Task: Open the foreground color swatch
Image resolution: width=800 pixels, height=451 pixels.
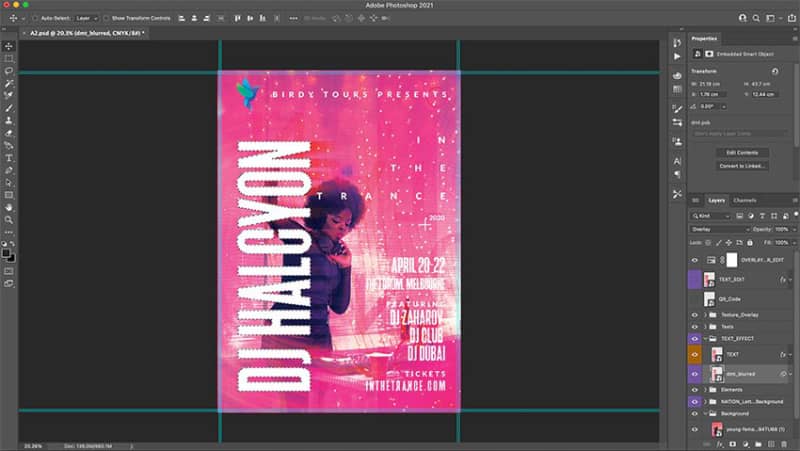Action: [6, 253]
